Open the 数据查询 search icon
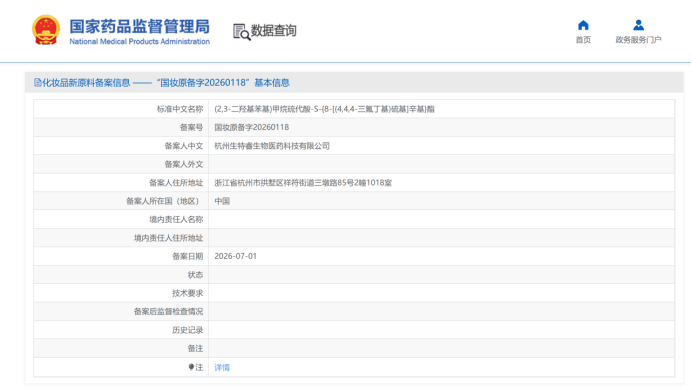This screenshot has height=387, width=692. click(241, 32)
